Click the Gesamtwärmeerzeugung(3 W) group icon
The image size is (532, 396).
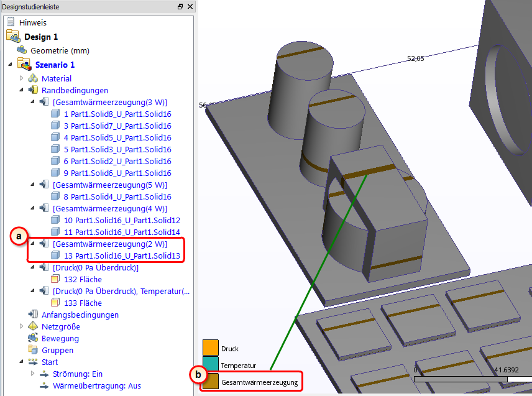click(x=44, y=102)
